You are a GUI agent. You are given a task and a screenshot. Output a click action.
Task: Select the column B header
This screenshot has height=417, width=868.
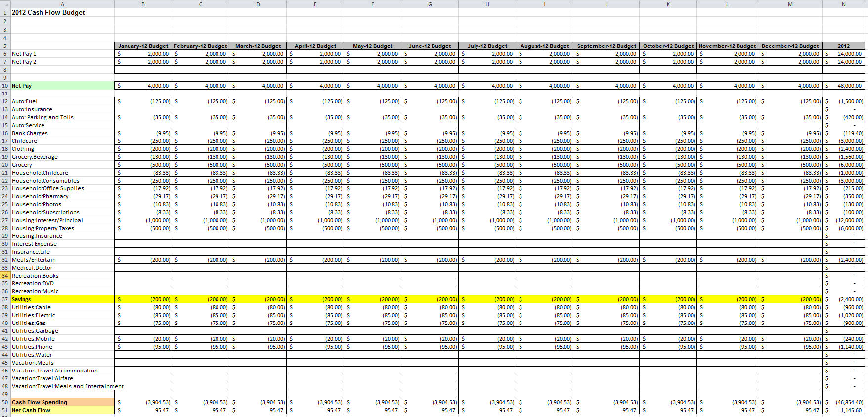(143, 4)
